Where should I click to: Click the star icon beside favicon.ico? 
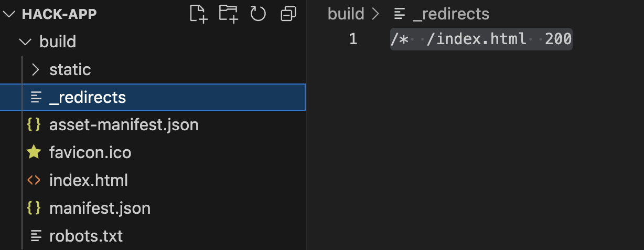pos(34,153)
